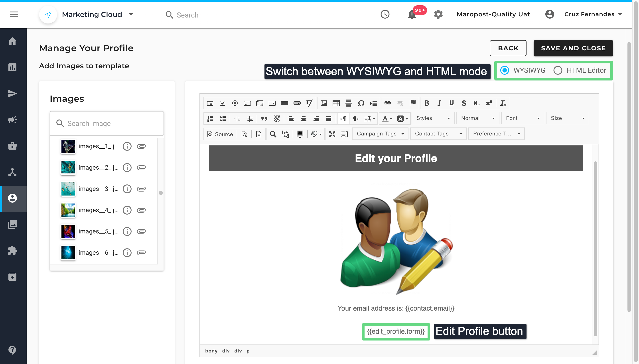Viewport: 639px width, 364px height.
Task: Open the Font size dropdown
Action: click(567, 118)
